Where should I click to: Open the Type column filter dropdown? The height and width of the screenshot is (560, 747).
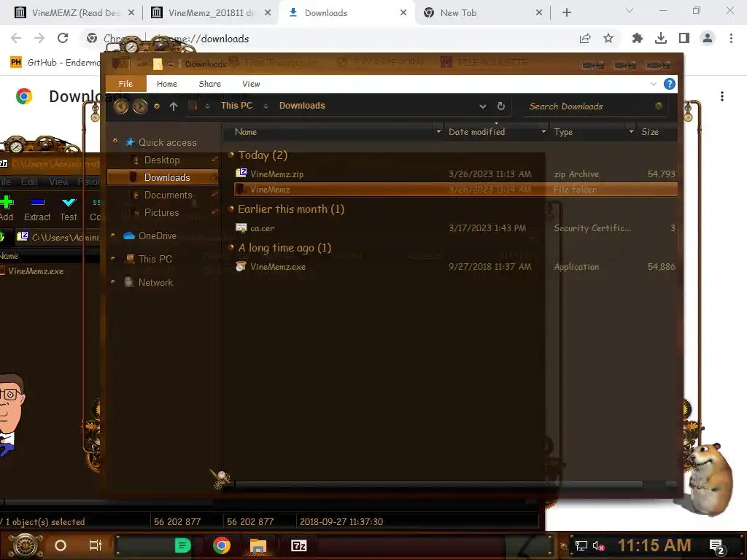point(631,131)
